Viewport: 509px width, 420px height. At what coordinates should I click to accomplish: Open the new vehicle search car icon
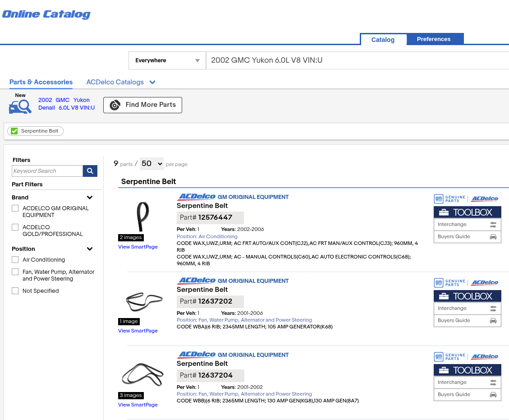coord(20,106)
